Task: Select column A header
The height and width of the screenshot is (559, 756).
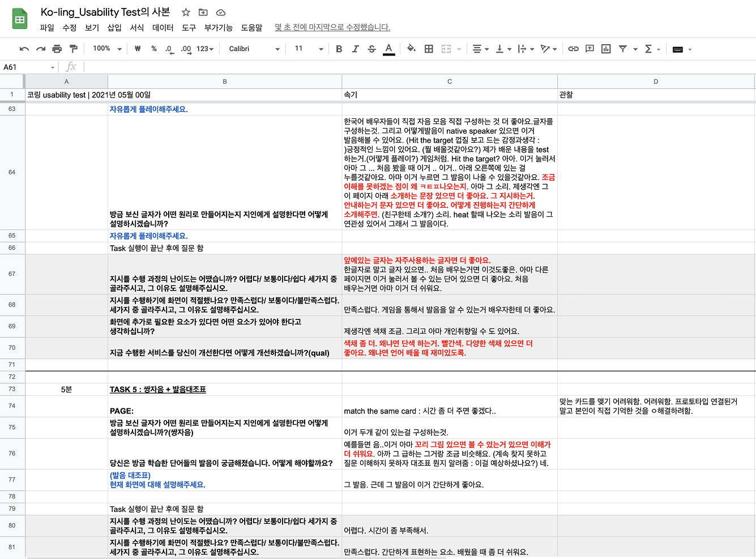Action: 66,82
